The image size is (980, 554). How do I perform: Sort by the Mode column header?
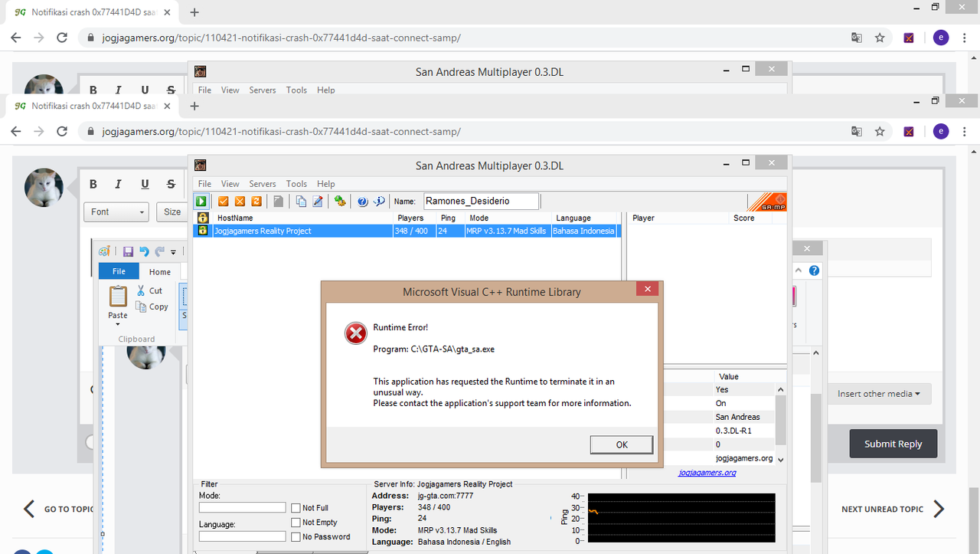pyautogui.click(x=508, y=218)
